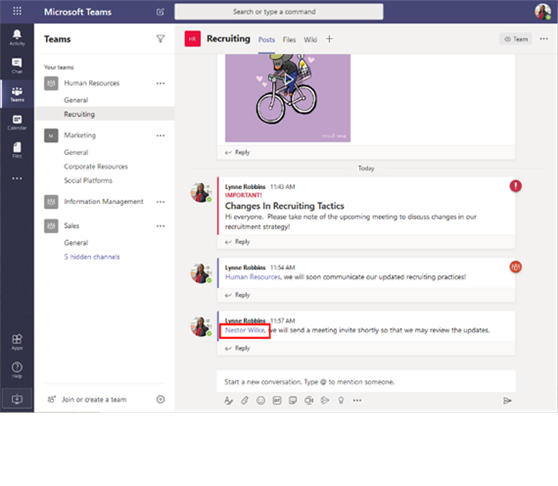Open more options for Sales team
This screenshot has width=558, height=486.
[x=160, y=226]
